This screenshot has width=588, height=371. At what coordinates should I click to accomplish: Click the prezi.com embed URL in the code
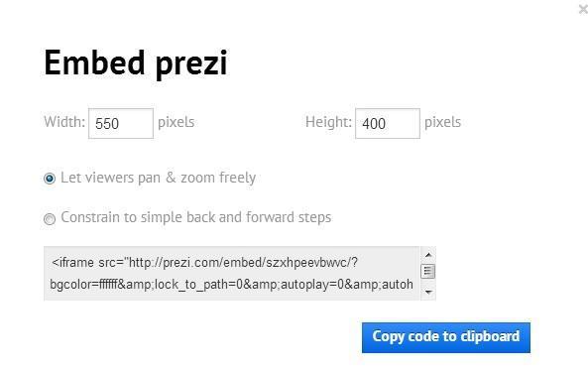click(x=243, y=262)
